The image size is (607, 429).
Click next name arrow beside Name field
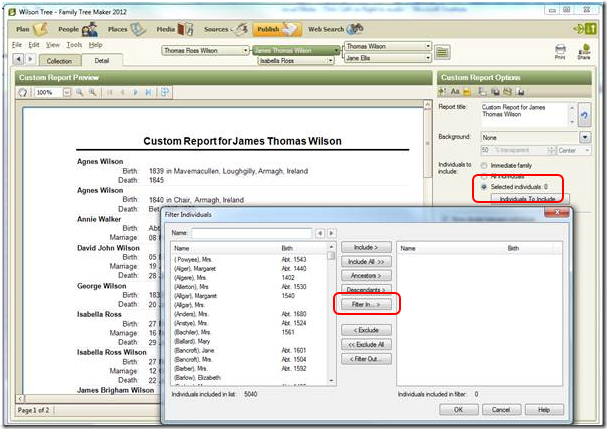click(332, 233)
